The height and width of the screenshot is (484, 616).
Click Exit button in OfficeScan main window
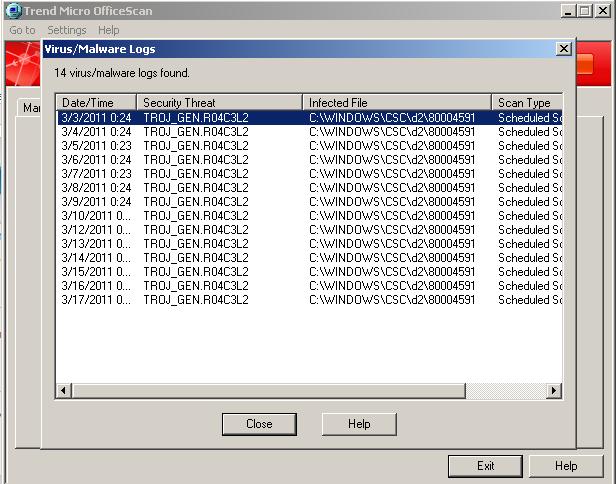pos(485,466)
